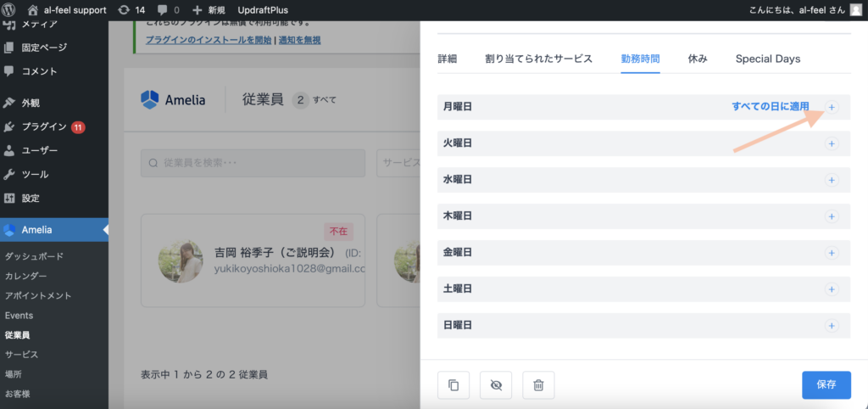The image size is (868, 409).
Task: Add work hours for 日曜日 with plus icon
Action: 831,326
